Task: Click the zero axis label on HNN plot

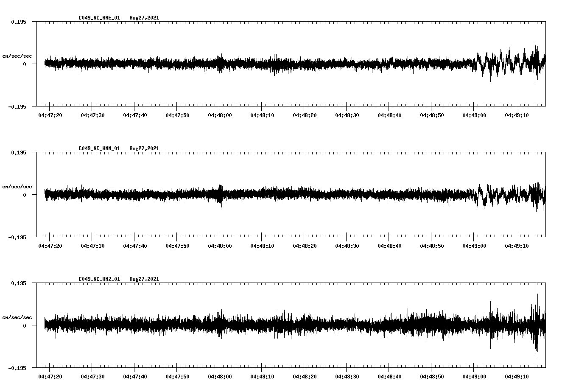Action: 25,195
